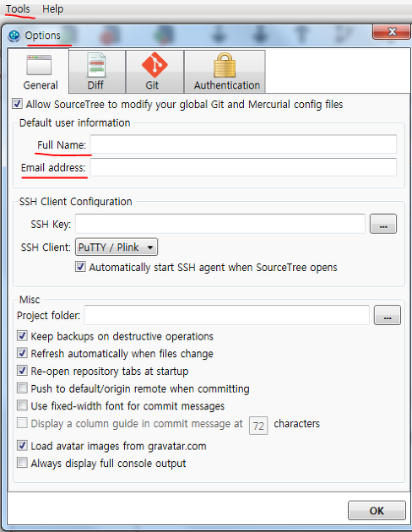Click the OK button

pos(377,510)
